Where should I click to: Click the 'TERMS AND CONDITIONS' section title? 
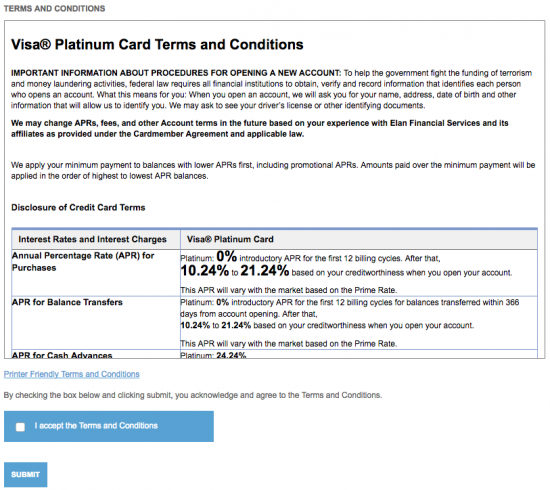pyautogui.click(x=54, y=8)
